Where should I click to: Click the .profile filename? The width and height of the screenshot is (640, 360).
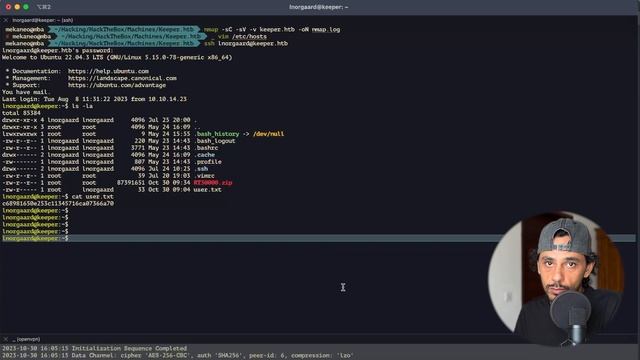[x=207, y=162]
